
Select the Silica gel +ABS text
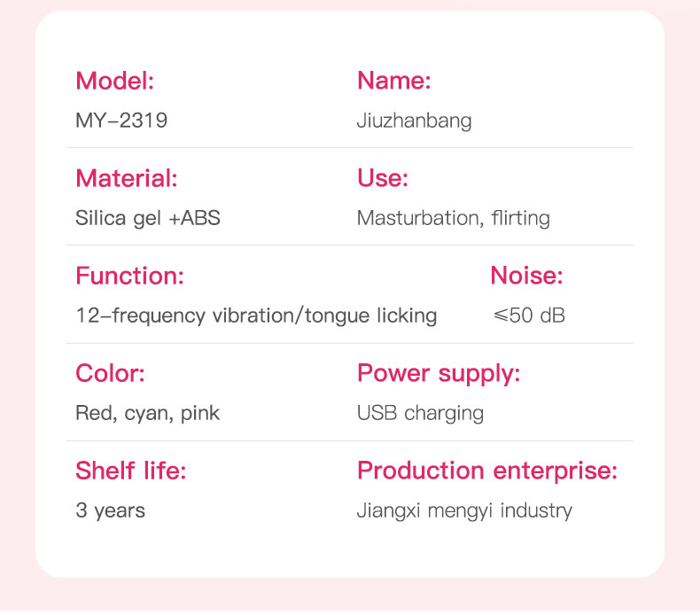148,218
